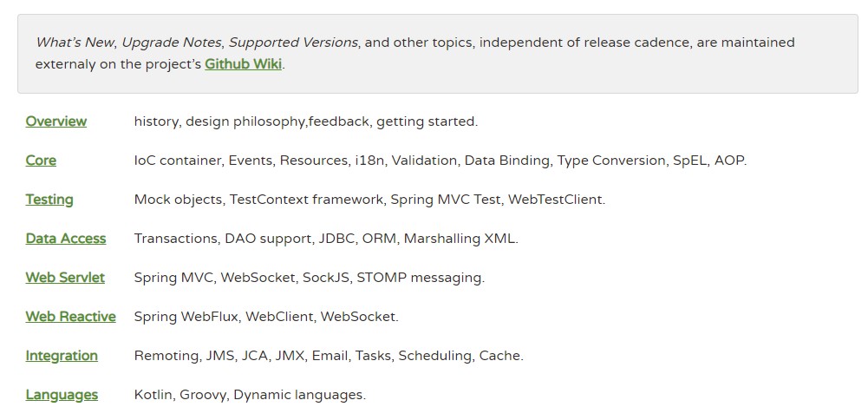This screenshot has height=420, width=868.
Task: Click the Testing link
Action: point(49,200)
